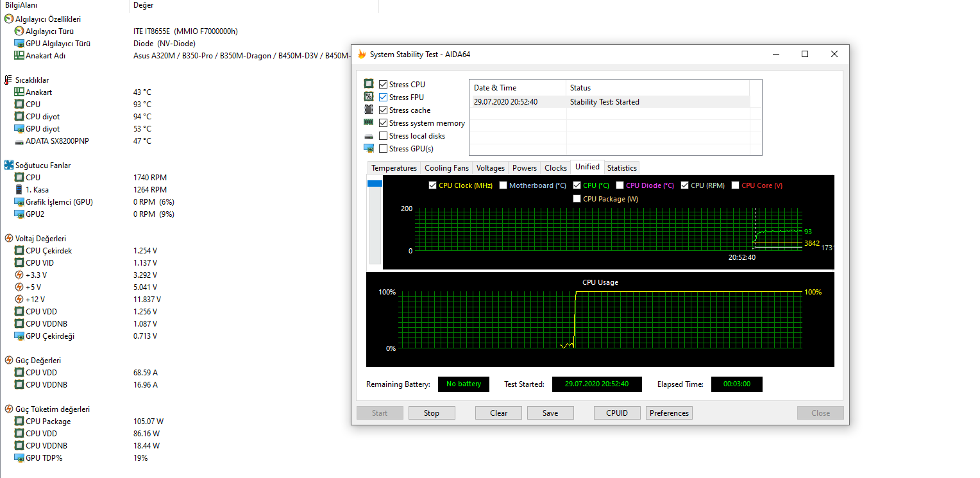Click the CPU Çekirdek voltage icon
This screenshot has width=980, height=478.
click(x=19, y=251)
